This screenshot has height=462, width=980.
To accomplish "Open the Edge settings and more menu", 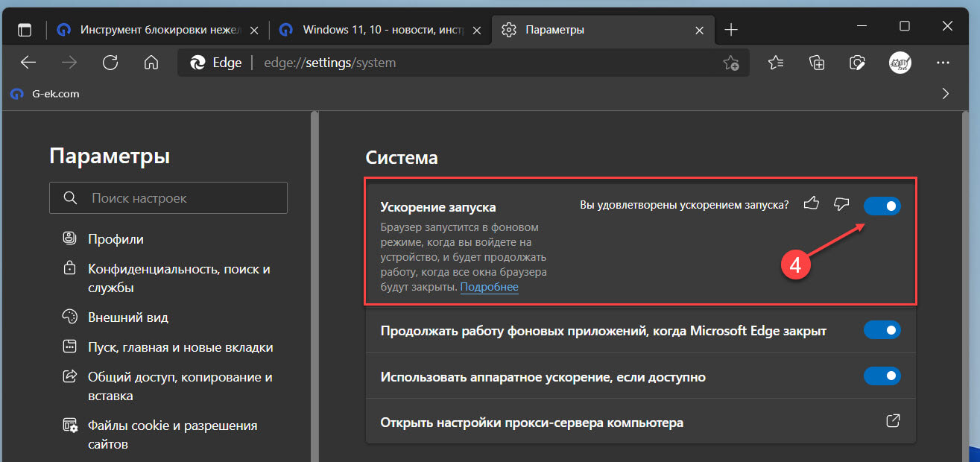I will pyautogui.click(x=943, y=63).
